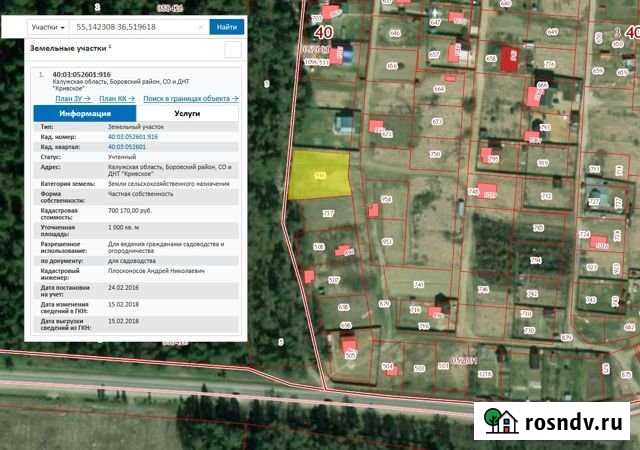Select the 'Для садоводства' document value
This screenshot has width=640, height=450.
tap(131, 261)
